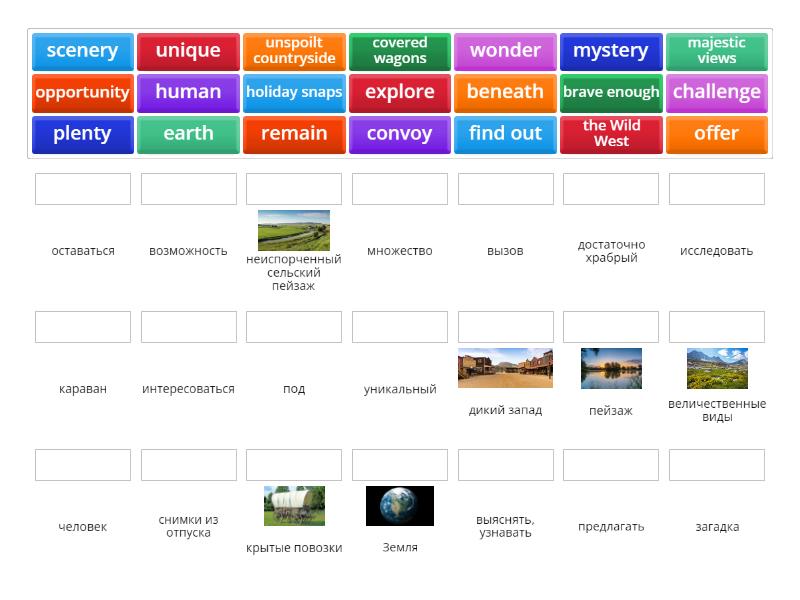The width and height of the screenshot is (800, 600).
Task: Select the 'brave enough' tile
Action: (x=611, y=92)
